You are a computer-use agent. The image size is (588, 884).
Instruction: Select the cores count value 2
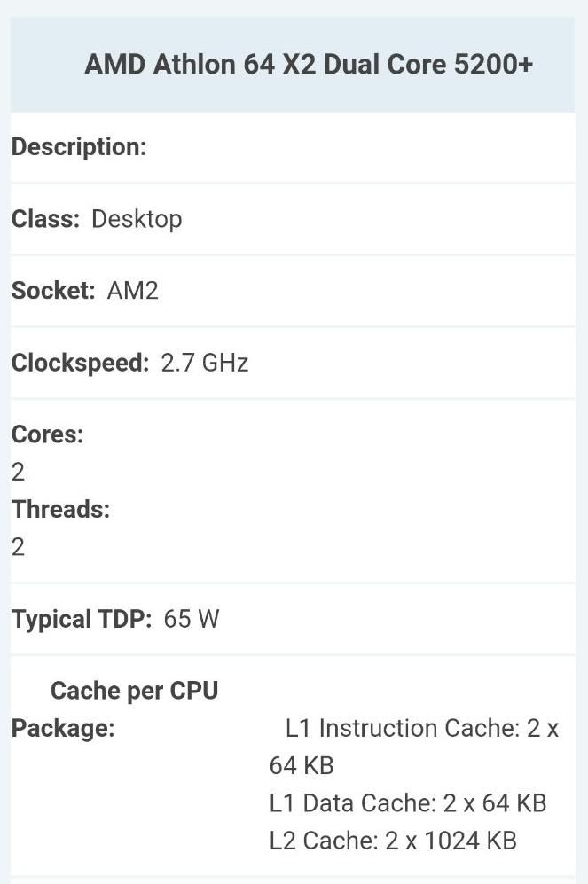tap(18, 472)
